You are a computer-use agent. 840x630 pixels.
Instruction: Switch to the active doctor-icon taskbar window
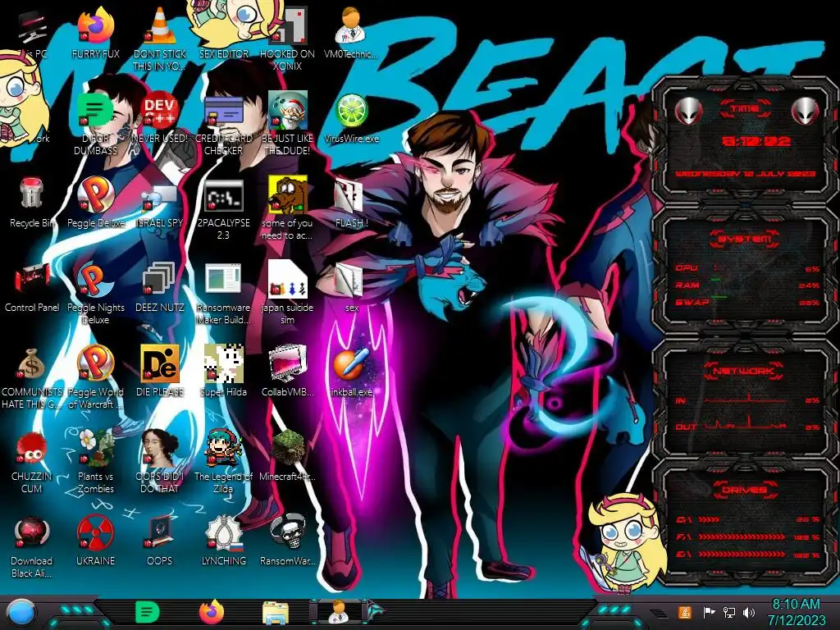click(x=339, y=612)
